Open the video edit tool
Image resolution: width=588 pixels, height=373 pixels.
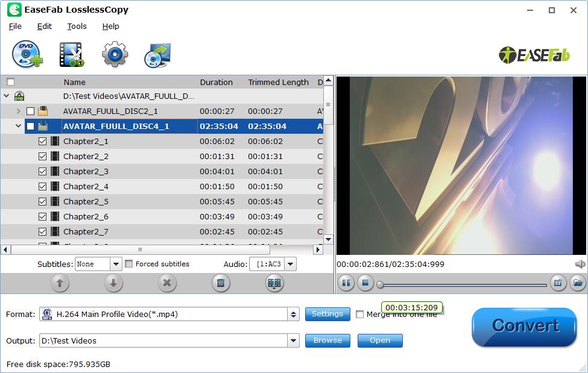tap(72, 54)
